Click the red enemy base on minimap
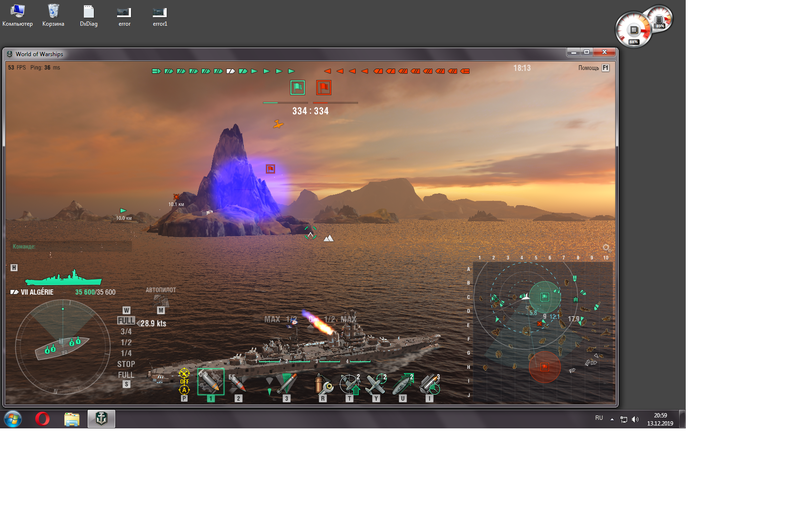 point(543,365)
